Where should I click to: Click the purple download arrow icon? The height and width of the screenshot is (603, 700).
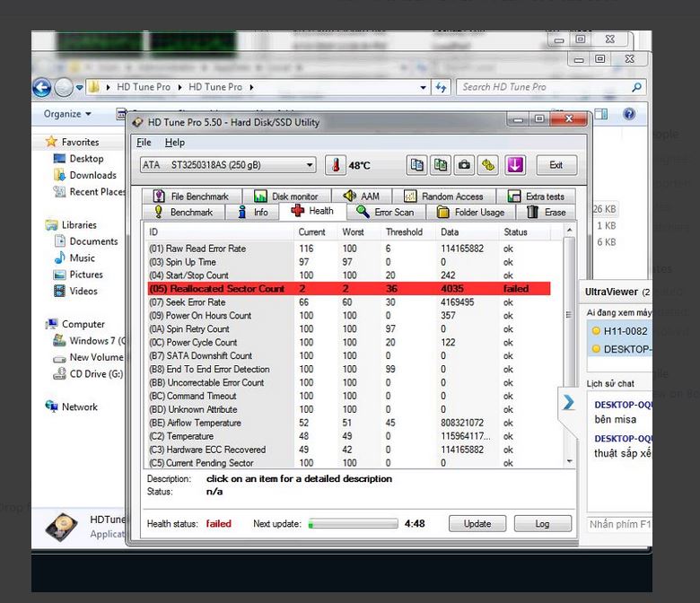(x=515, y=165)
